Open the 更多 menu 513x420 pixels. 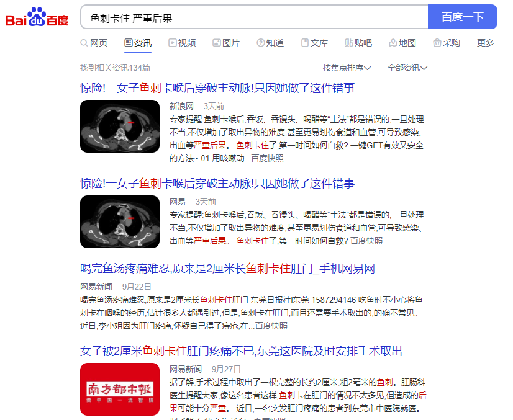486,43
